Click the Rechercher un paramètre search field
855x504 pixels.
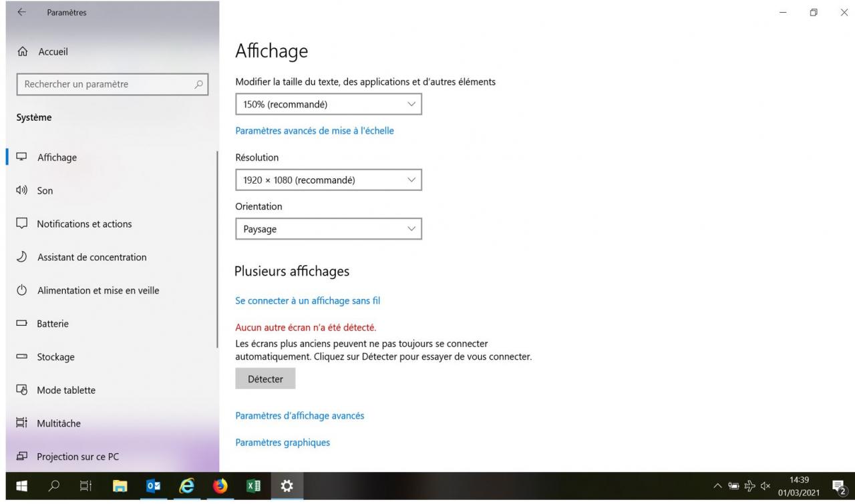pos(112,84)
